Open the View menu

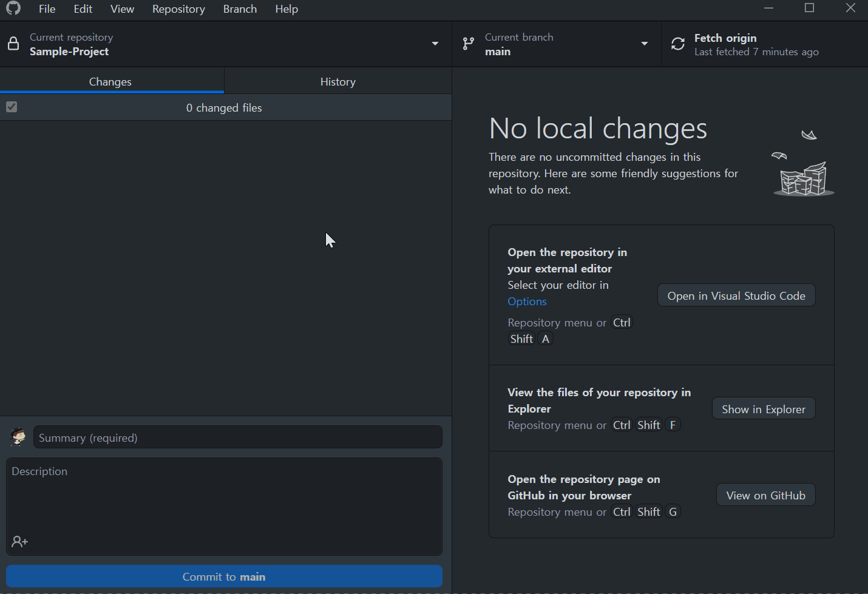122,9
